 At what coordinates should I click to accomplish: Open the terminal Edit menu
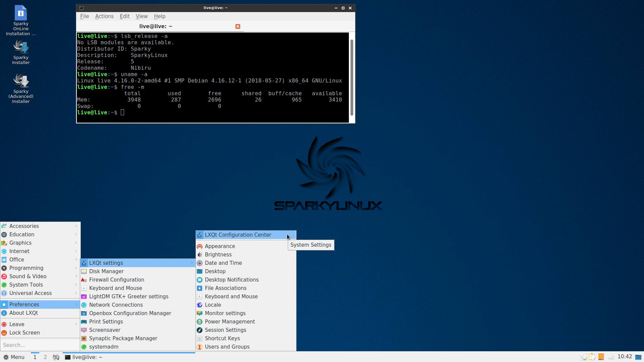tap(124, 16)
